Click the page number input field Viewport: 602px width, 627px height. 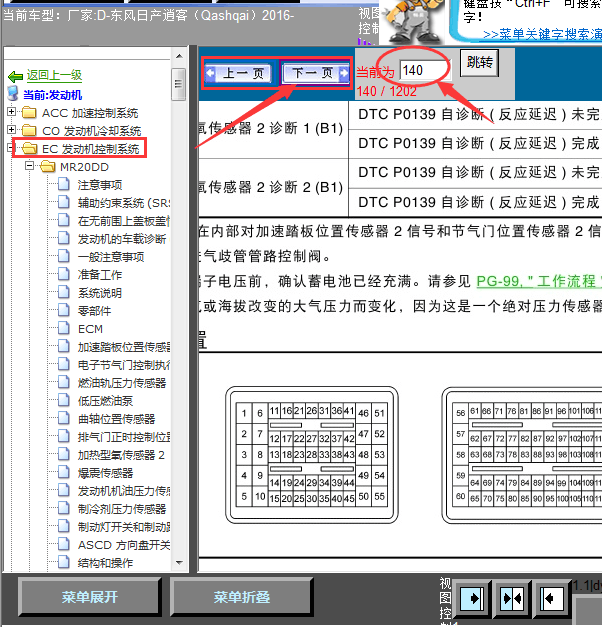pos(425,70)
